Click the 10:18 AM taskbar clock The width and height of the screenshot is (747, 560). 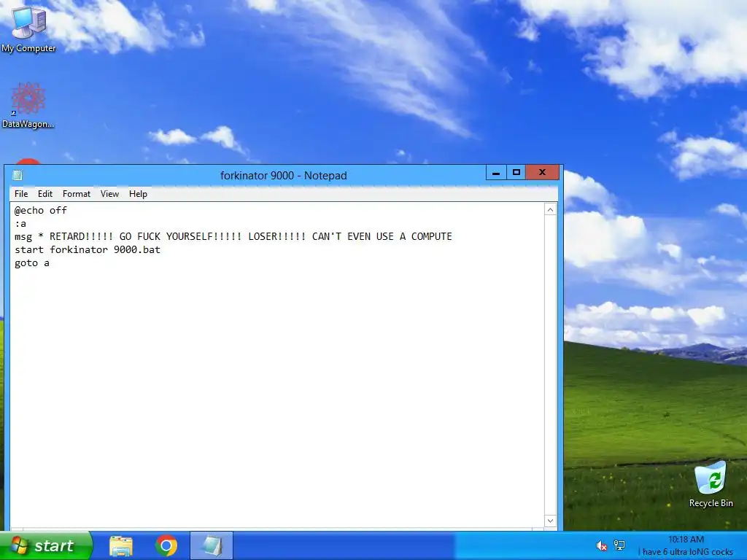(x=686, y=540)
